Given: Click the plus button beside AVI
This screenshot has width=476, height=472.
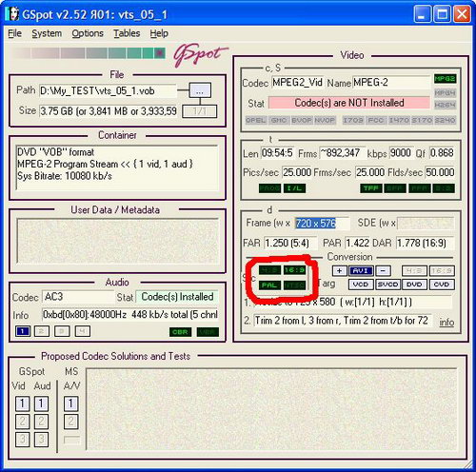Looking at the screenshot, I should click(x=339, y=271).
